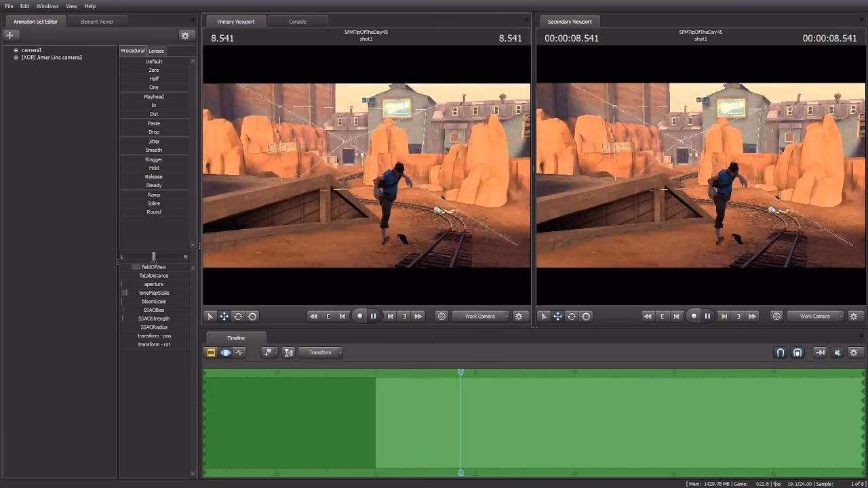Step back one frame in Primary Viewport
Screen dimensions: 868x488
pyautogui.click(x=342, y=316)
